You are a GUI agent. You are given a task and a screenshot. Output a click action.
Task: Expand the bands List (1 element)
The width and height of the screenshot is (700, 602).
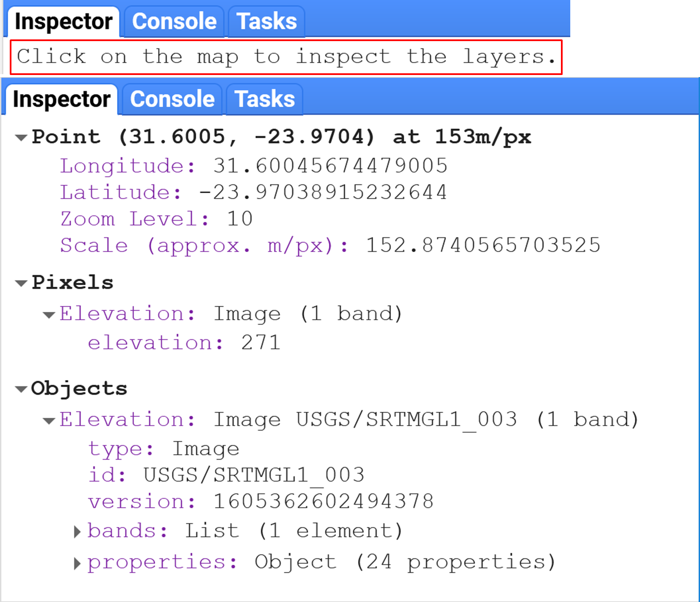(77, 532)
